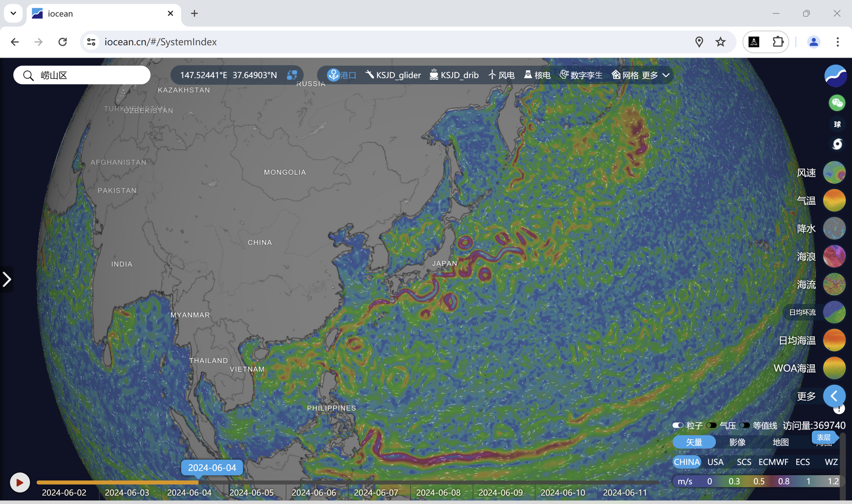The width and height of the screenshot is (852, 504).
Task: Select the 风速 wind speed layer thumbnail
Action: point(834,173)
